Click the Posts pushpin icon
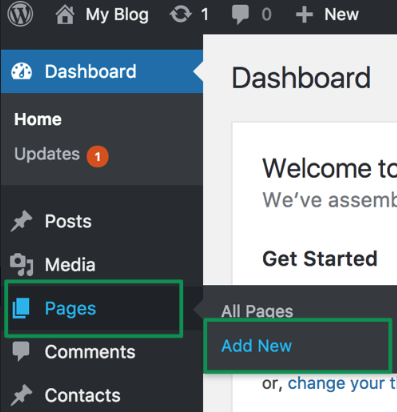The height and width of the screenshot is (412, 397). click(21, 221)
